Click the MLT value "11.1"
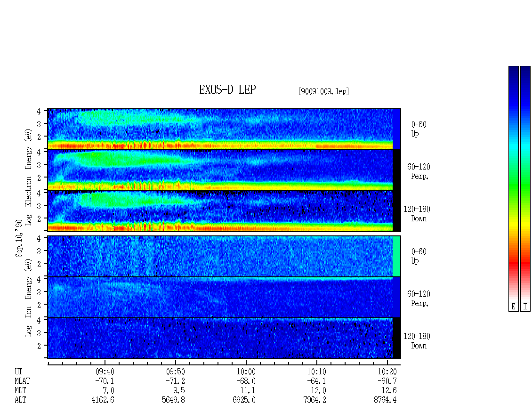 coord(248,391)
